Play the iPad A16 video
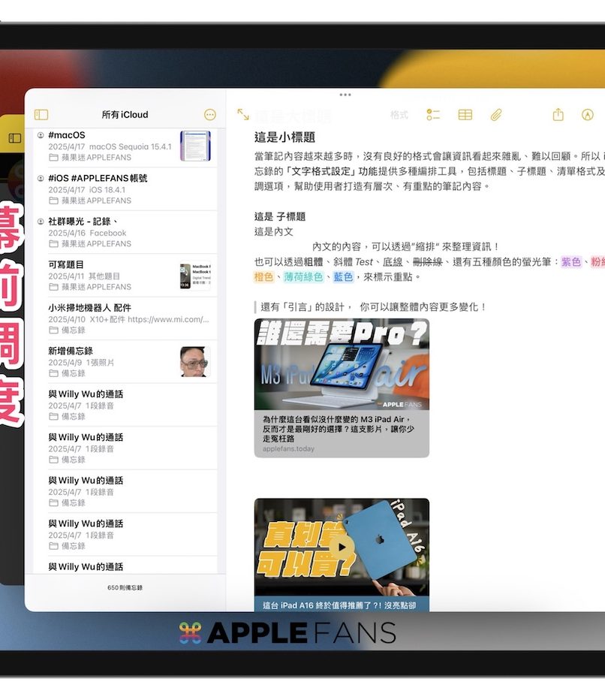This screenshot has height=700, width=605. (342, 547)
